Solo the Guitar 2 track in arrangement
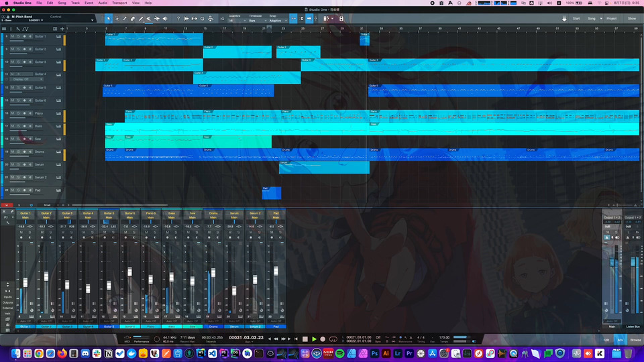644x362 pixels. tap(18, 49)
